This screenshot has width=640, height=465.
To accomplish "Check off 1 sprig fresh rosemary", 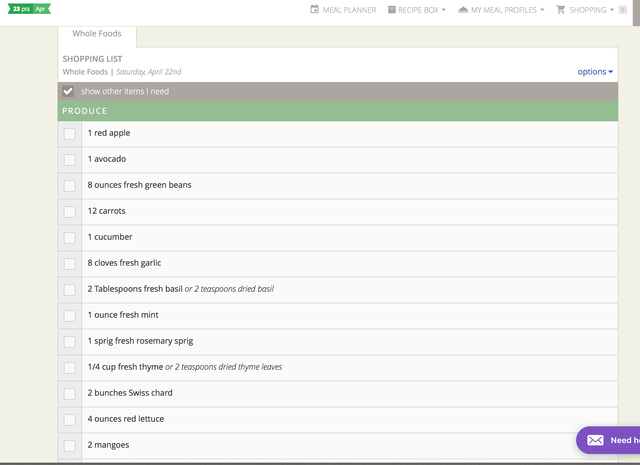I will (x=70, y=342).
